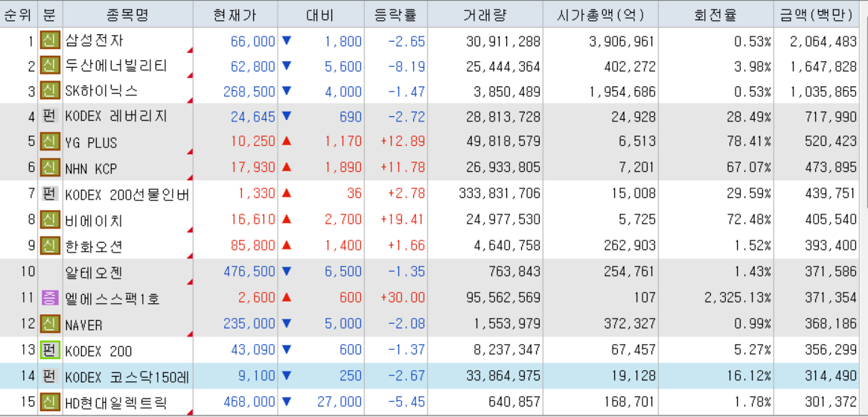
Task: Click the purple 증 badge beside 엘에스스팩1호
Action: click(x=50, y=298)
